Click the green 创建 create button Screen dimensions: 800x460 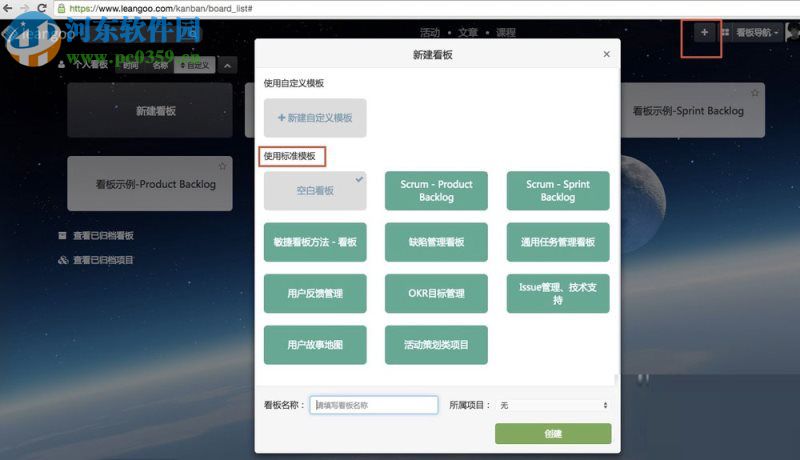(x=553, y=433)
